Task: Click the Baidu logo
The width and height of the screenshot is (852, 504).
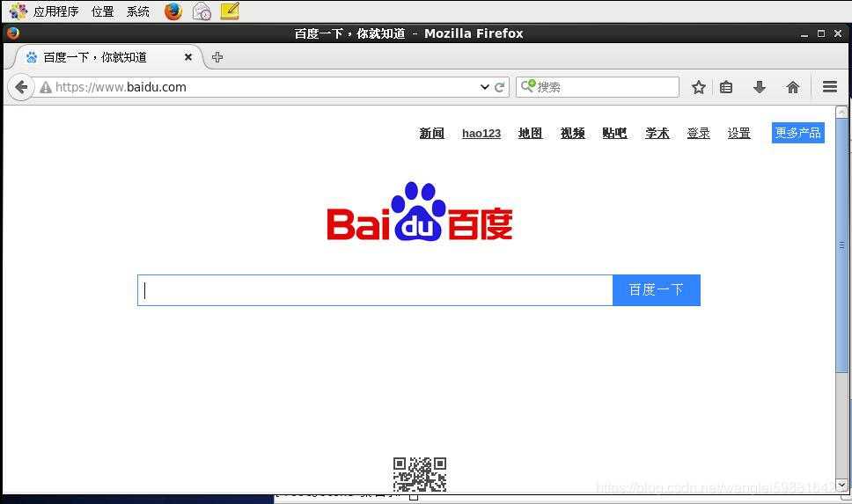Action: click(x=420, y=212)
